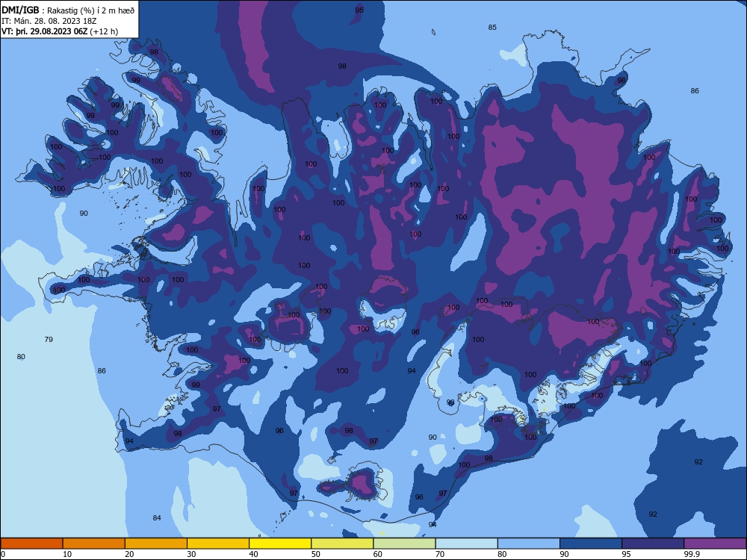Select the purple above-99.9 legend swatch
747x560 pixels.
point(715,544)
